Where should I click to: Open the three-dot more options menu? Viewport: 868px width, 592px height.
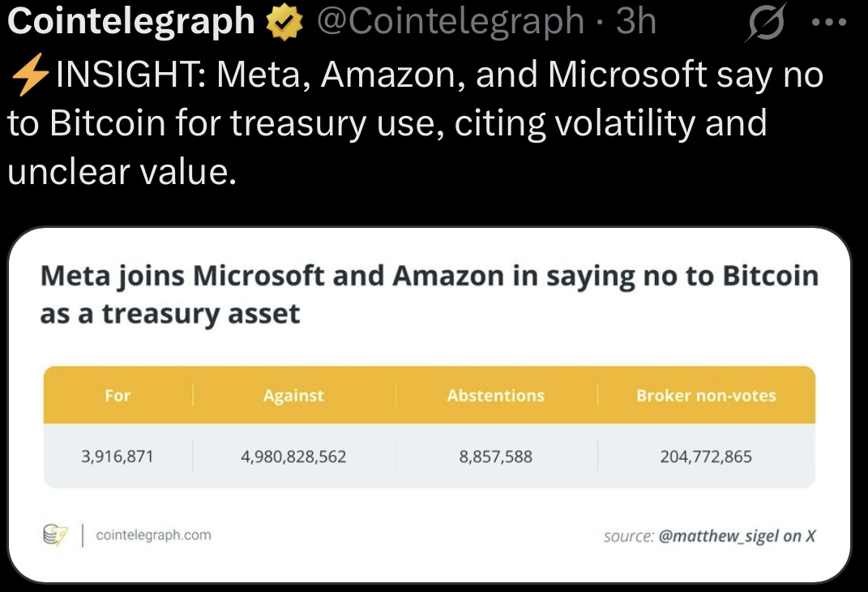pos(829,23)
